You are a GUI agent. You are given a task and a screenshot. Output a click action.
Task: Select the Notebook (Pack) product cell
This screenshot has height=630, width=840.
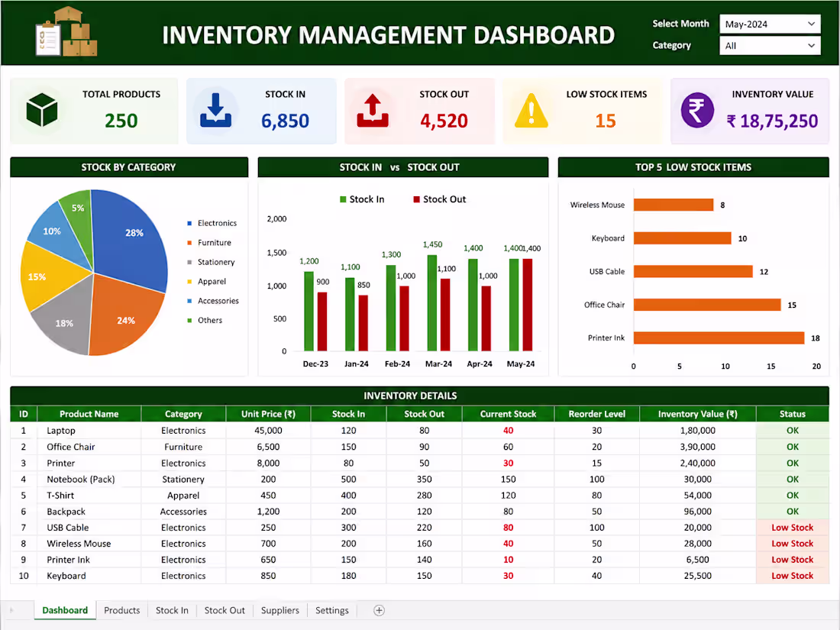click(89, 479)
